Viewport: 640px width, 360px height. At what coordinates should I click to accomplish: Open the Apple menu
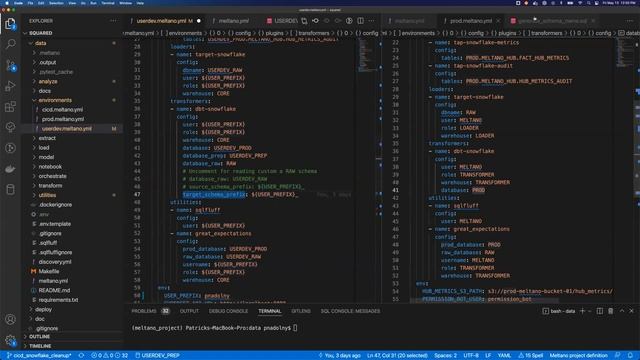[7, 3]
